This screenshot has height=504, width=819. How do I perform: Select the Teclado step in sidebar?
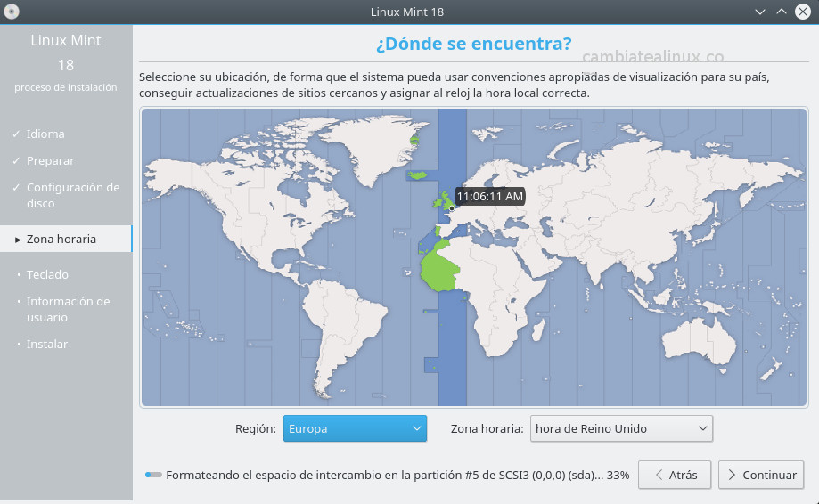click(47, 274)
